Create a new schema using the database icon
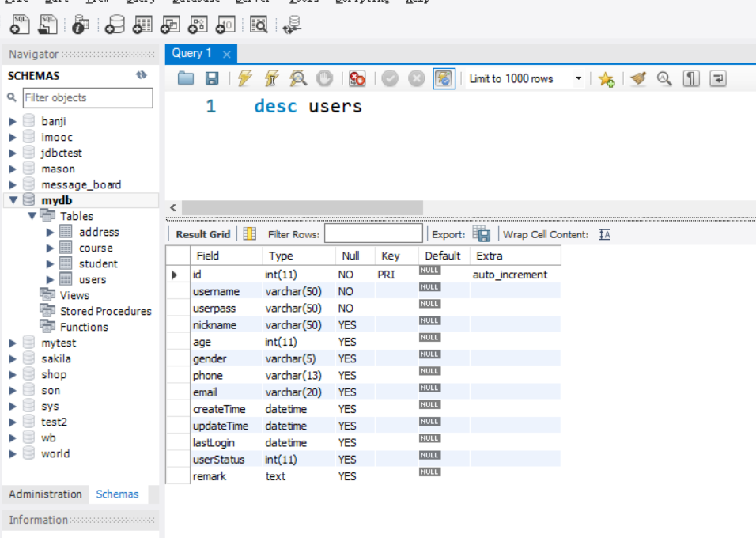This screenshot has height=538, width=756. pos(115,25)
